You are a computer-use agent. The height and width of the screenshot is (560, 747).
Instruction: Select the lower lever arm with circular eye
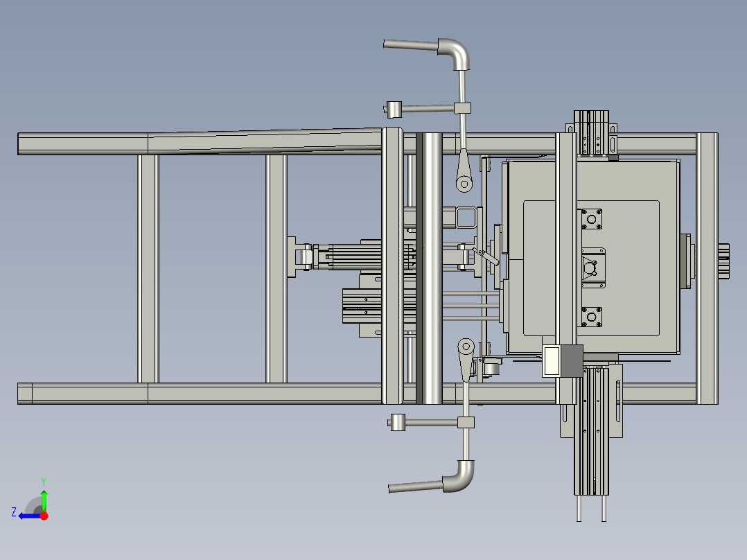tap(466, 359)
